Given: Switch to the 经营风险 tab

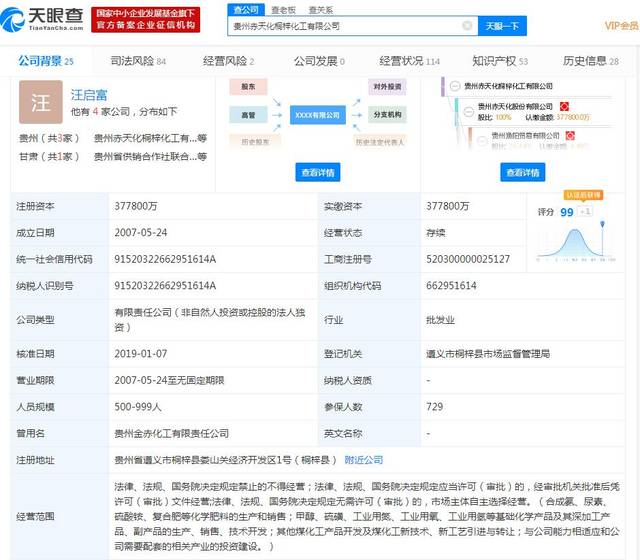Looking at the screenshot, I should pos(228,61).
